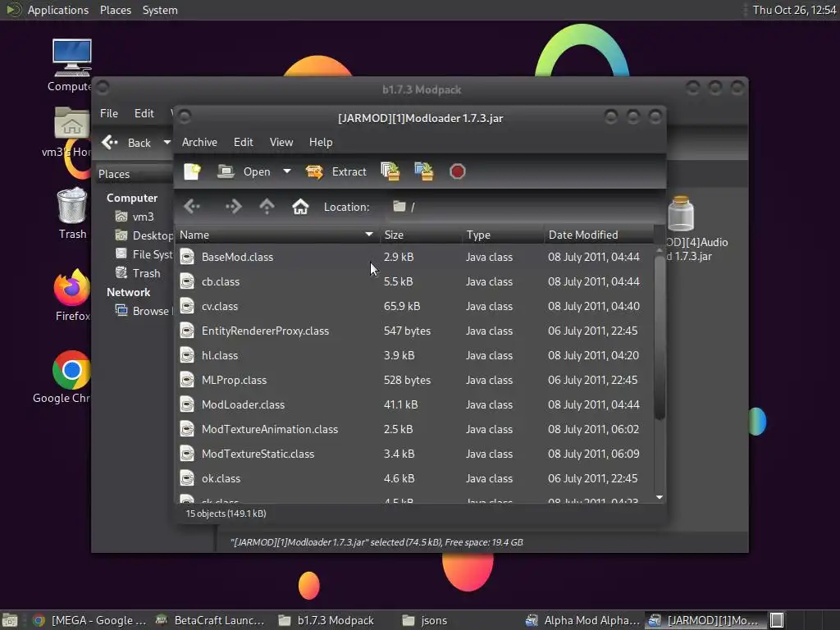
Task: Open Desktop in the Places sidebar
Action: [144, 235]
